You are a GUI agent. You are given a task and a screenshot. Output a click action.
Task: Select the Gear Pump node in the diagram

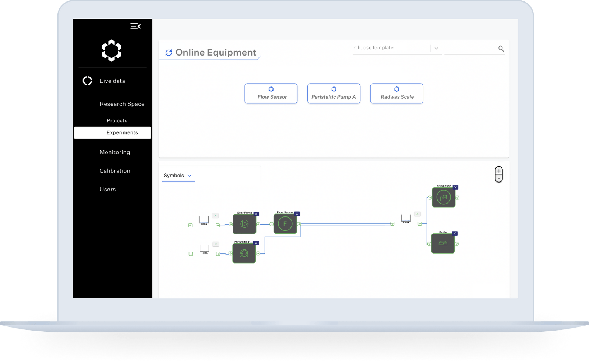244,224
